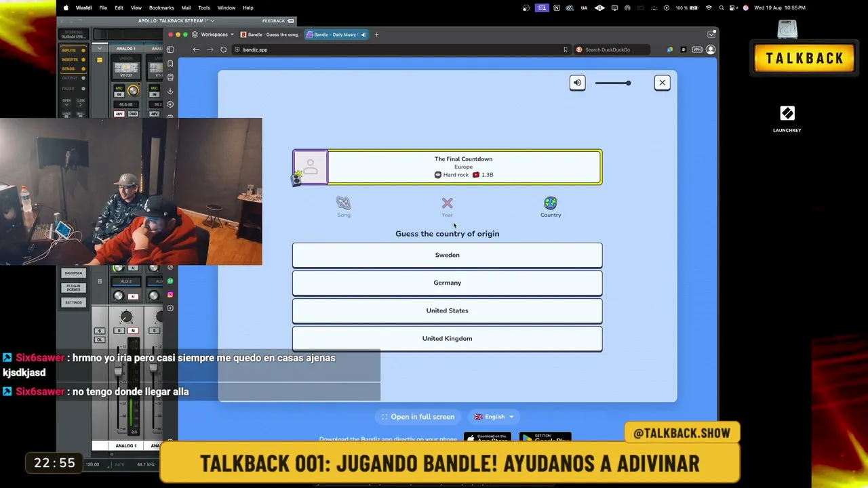The height and width of the screenshot is (488, 868).
Task: Mute the Bandiz game sound speaker button
Action: tap(577, 83)
